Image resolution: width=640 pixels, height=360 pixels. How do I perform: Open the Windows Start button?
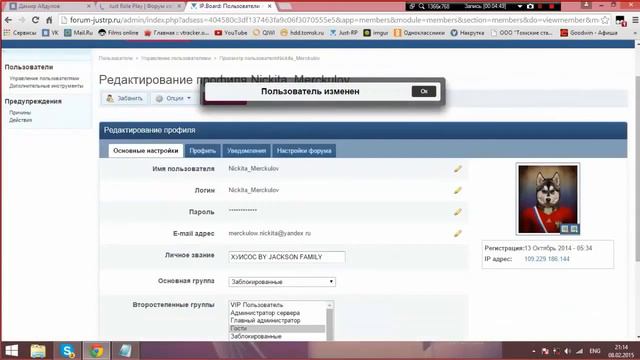(x=11, y=351)
